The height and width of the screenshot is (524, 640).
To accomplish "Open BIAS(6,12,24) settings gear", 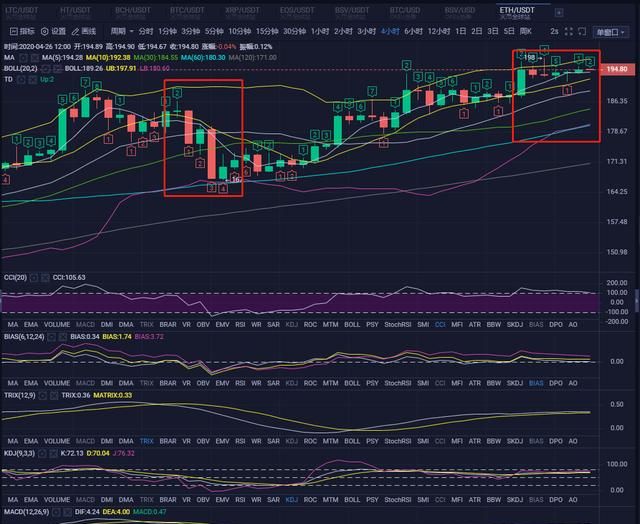I will (x=51, y=337).
